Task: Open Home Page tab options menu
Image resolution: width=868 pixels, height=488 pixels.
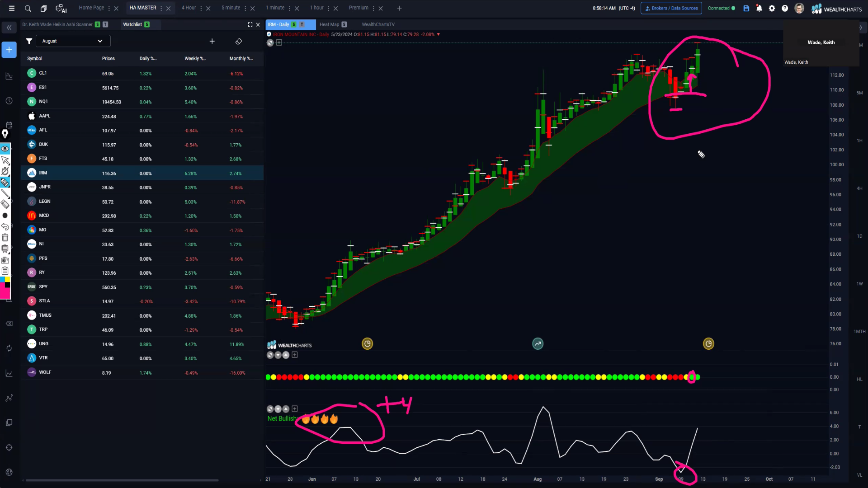Action: [109, 8]
